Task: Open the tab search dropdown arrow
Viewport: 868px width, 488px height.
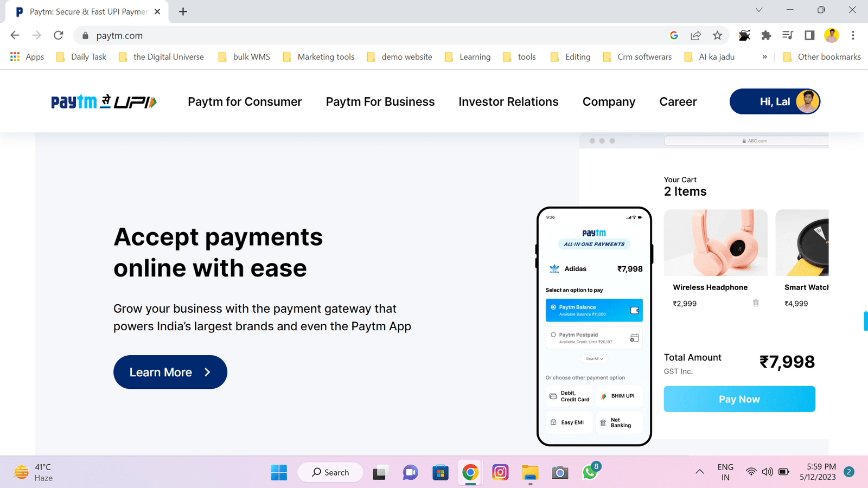Action: [759, 10]
